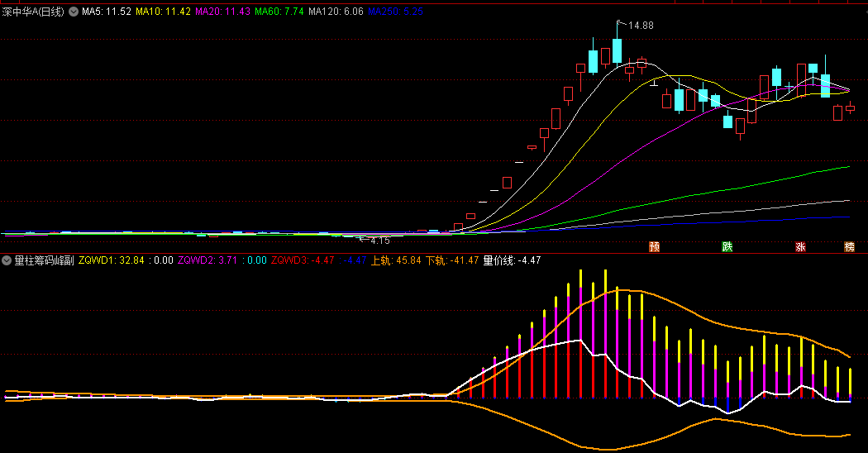Select the yellow MA10 label
Image resolution: width=868 pixels, height=453 pixels.
coord(164,12)
